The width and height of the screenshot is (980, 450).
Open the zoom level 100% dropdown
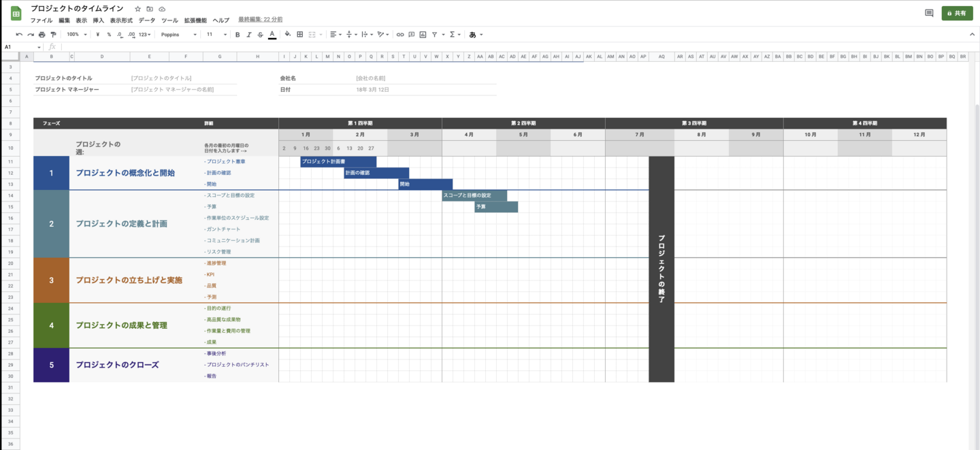pos(76,34)
